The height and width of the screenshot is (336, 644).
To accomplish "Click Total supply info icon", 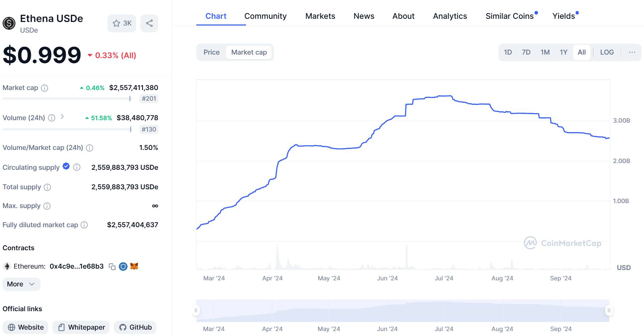I will click(x=47, y=187).
